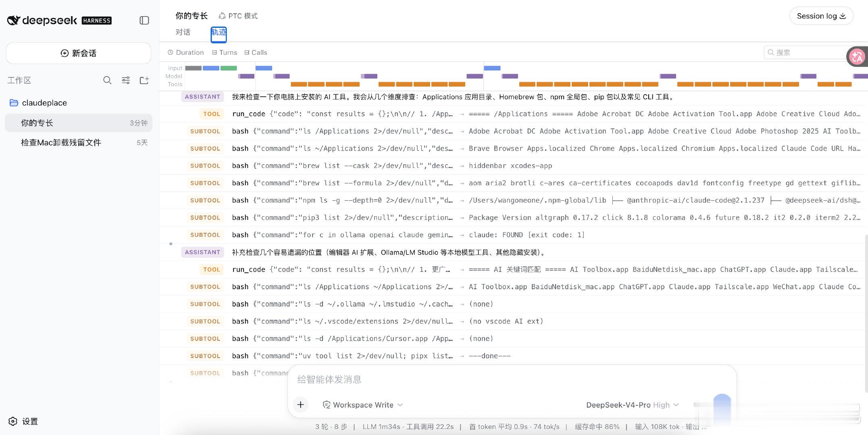Click the download icon on Session log
The height and width of the screenshot is (435, 868).
tap(843, 16)
